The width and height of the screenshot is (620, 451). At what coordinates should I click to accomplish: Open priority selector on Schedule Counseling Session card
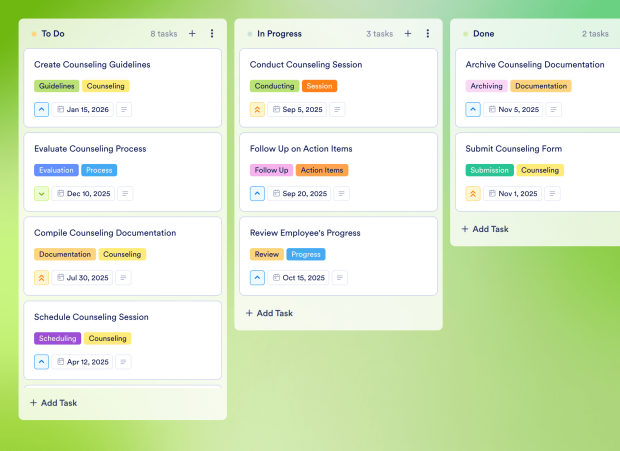[x=41, y=362]
